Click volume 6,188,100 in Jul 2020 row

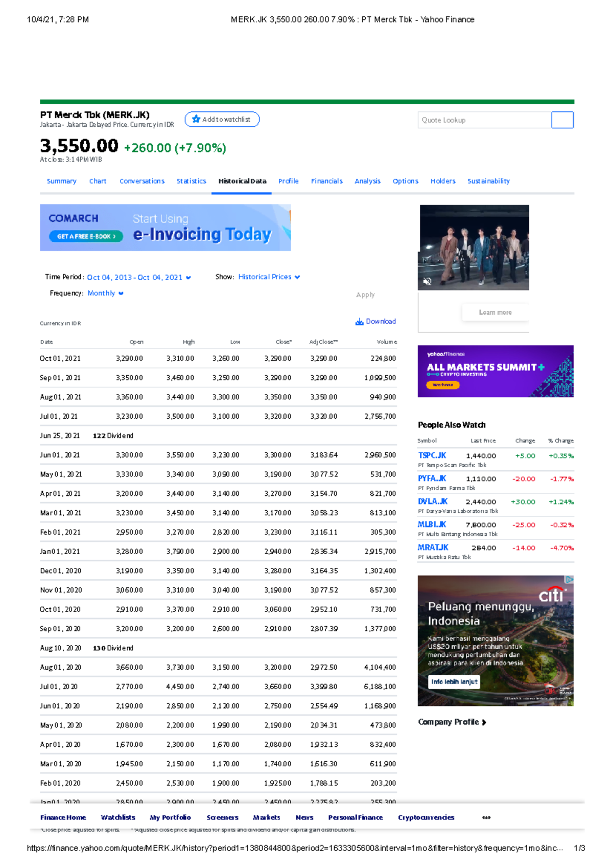click(380, 687)
